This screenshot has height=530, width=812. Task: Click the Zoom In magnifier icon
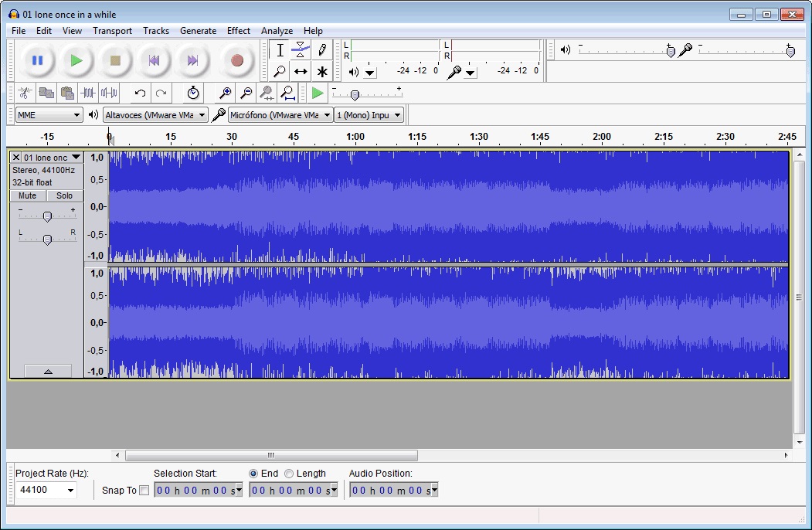coord(225,93)
